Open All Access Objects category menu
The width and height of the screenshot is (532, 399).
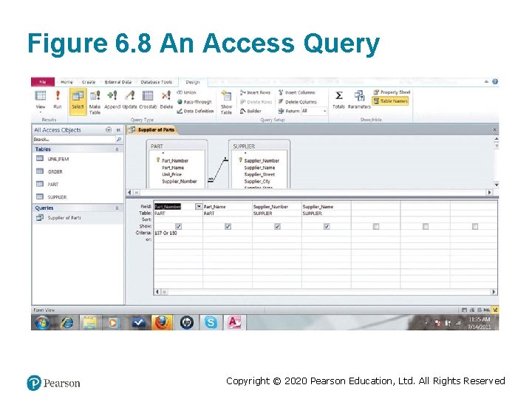[109, 129]
